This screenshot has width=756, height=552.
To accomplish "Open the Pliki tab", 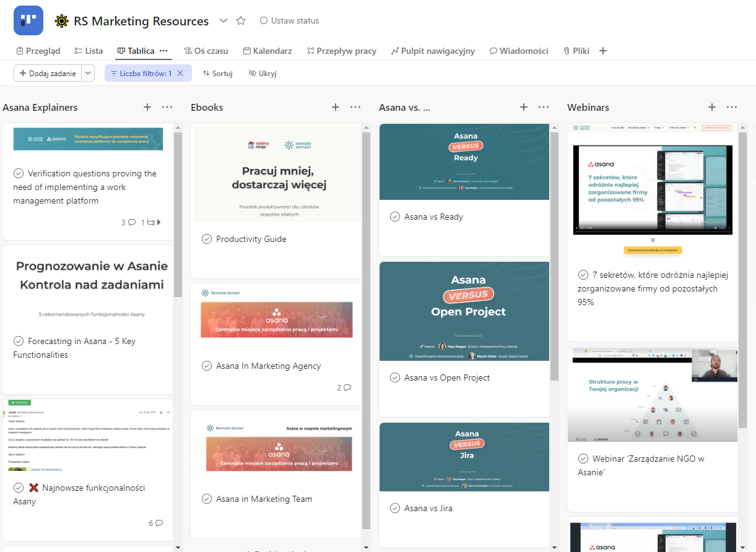I will tap(576, 51).
